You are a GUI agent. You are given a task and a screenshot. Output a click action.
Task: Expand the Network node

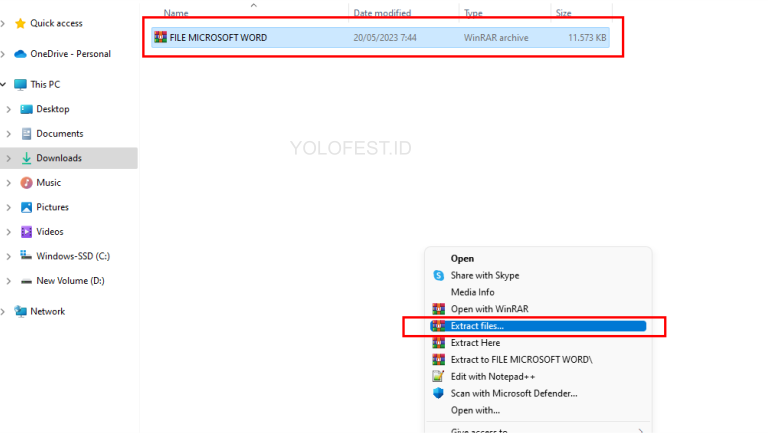3,312
